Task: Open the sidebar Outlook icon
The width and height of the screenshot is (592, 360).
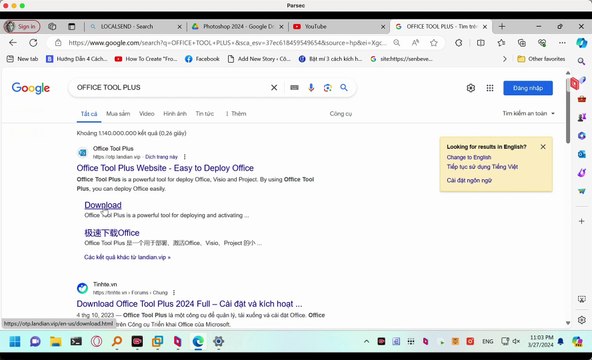Action: [x=581, y=154]
